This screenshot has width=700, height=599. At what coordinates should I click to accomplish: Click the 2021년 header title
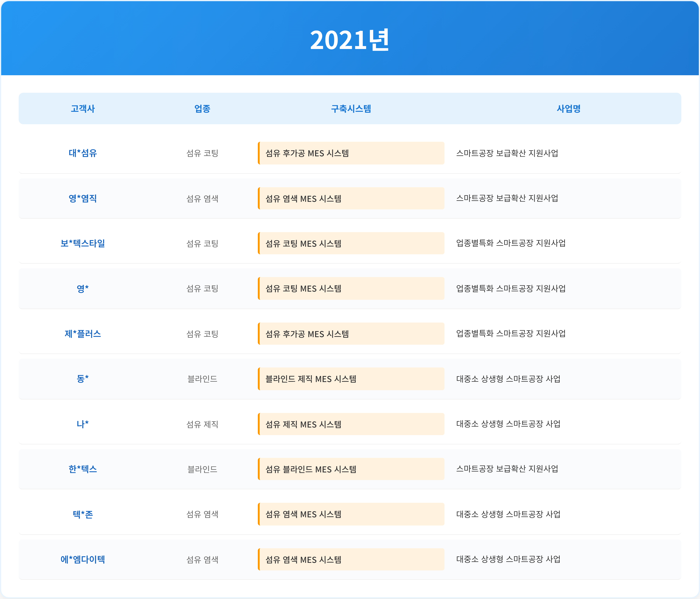point(350,40)
